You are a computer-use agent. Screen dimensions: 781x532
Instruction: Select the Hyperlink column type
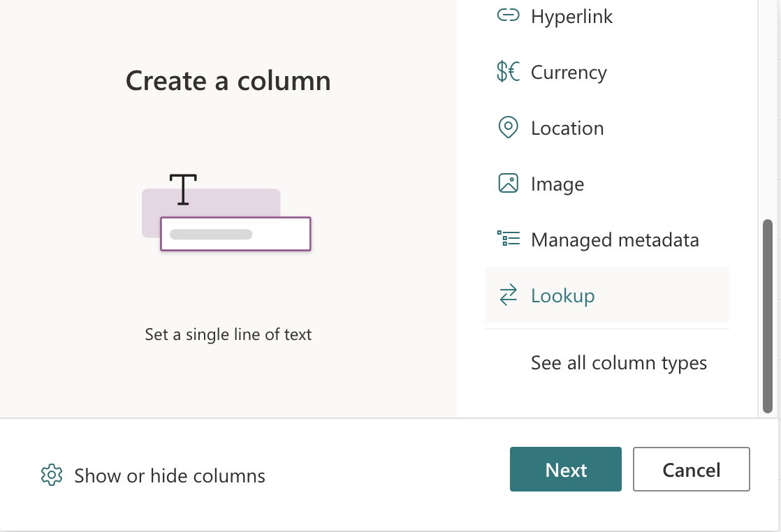click(572, 15)
